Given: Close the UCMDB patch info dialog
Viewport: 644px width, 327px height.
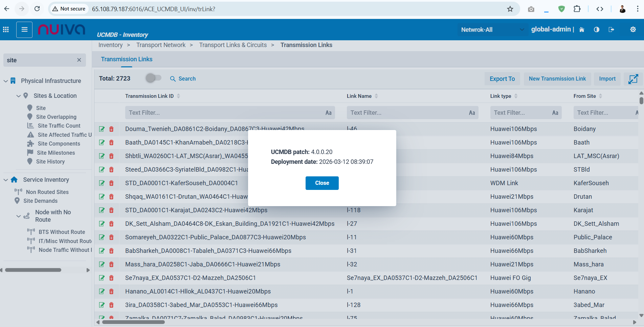Looking at the screenshot, I should pos(322,183).
